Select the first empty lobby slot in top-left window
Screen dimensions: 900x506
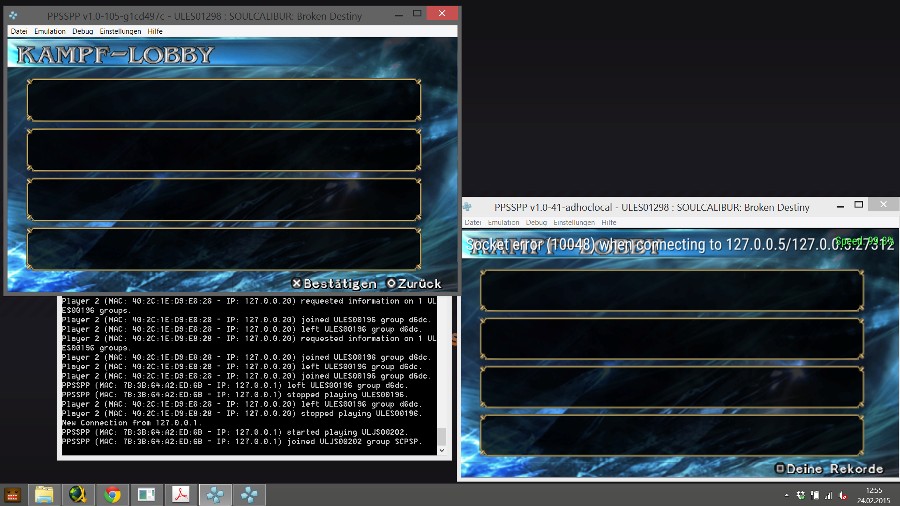tap(224, 100)
